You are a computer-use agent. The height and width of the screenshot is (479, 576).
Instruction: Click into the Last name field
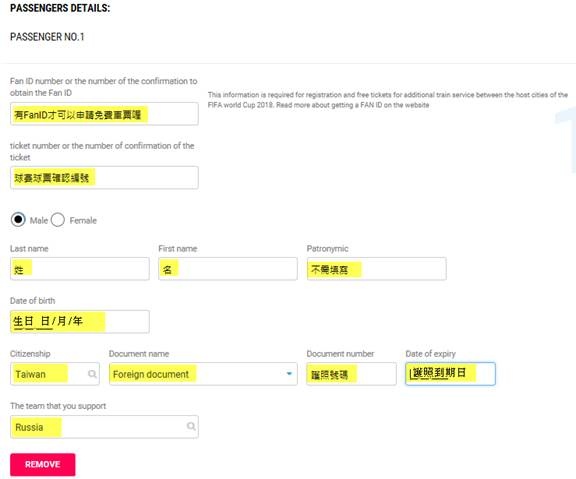80,269
